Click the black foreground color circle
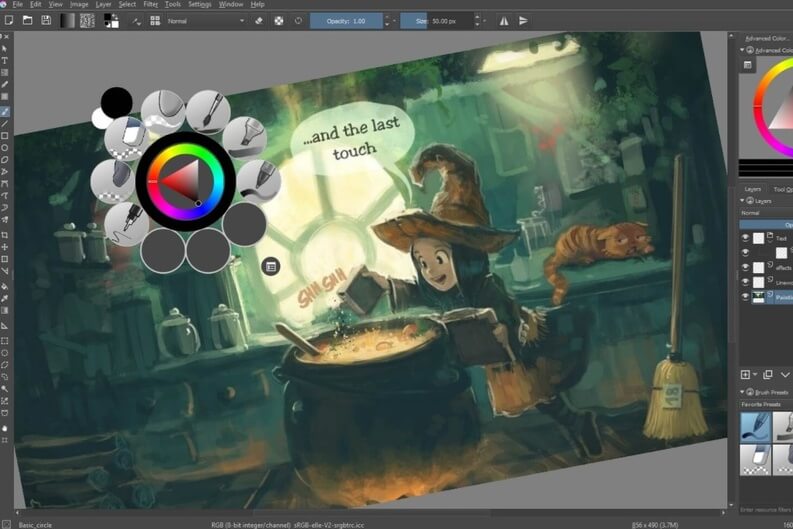 [x=116, y=103]
